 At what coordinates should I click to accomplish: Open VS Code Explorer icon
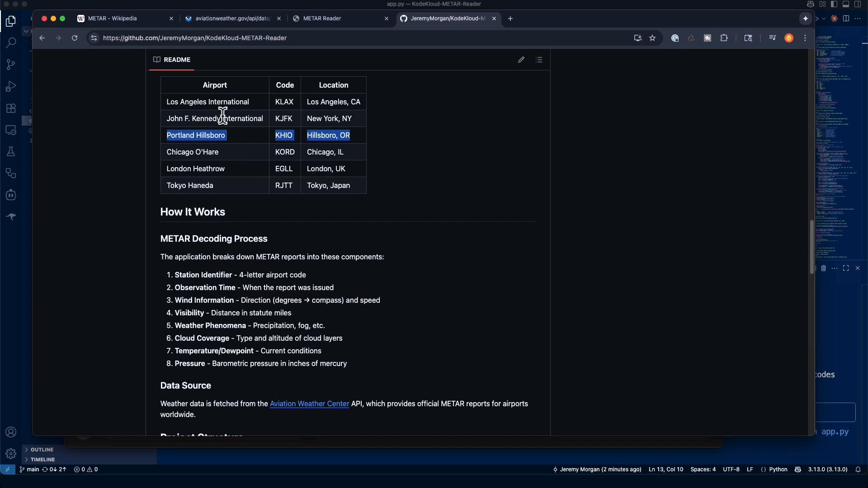pyautogui.click(x=11, y=21)
